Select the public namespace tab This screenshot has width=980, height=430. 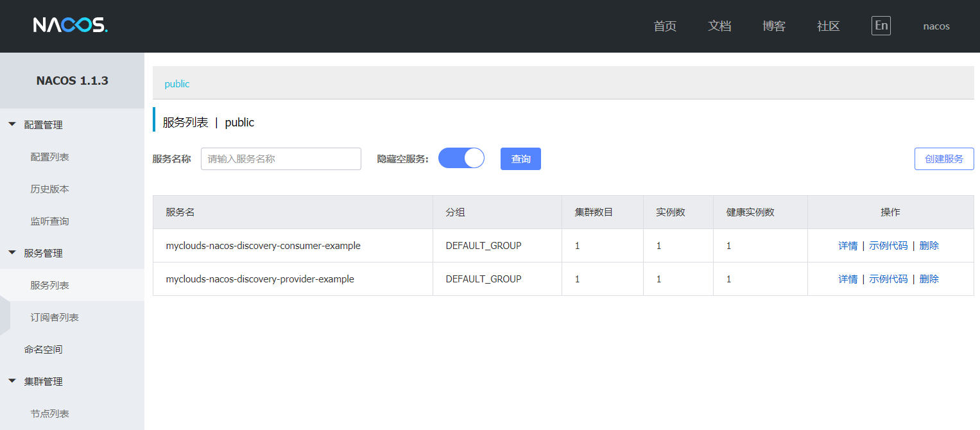(177, 84)
